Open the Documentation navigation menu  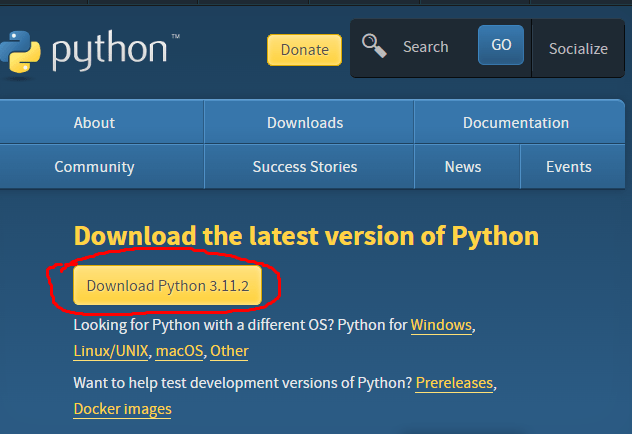515,123
